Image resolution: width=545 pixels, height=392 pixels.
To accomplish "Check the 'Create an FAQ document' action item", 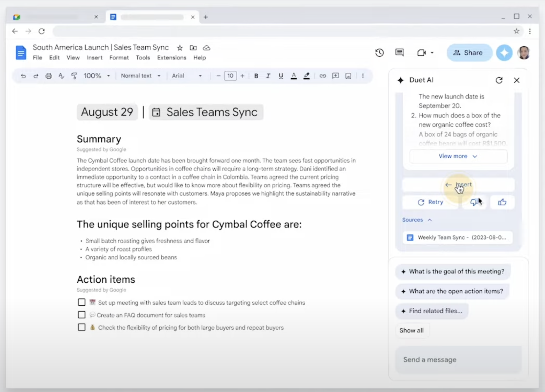I will (82, 315).
